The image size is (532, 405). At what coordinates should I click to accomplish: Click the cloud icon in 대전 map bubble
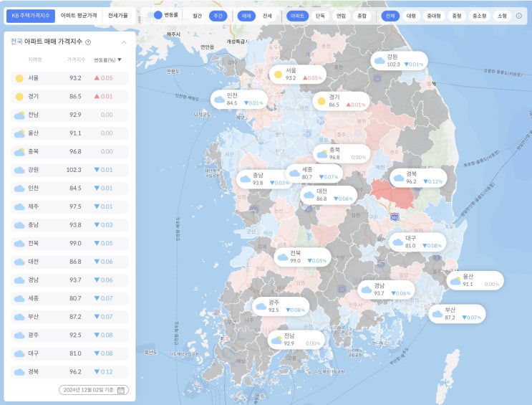point(309,195)
